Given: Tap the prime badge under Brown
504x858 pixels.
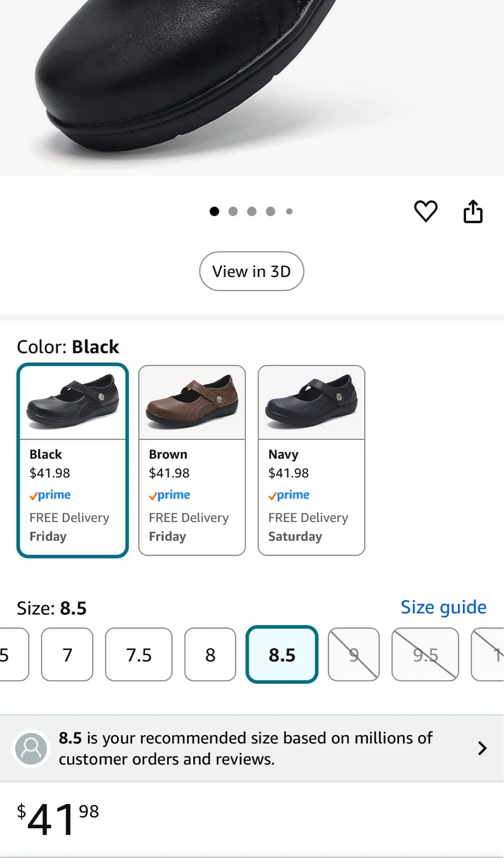Looking at the screenshot, I should coord(170,495).
